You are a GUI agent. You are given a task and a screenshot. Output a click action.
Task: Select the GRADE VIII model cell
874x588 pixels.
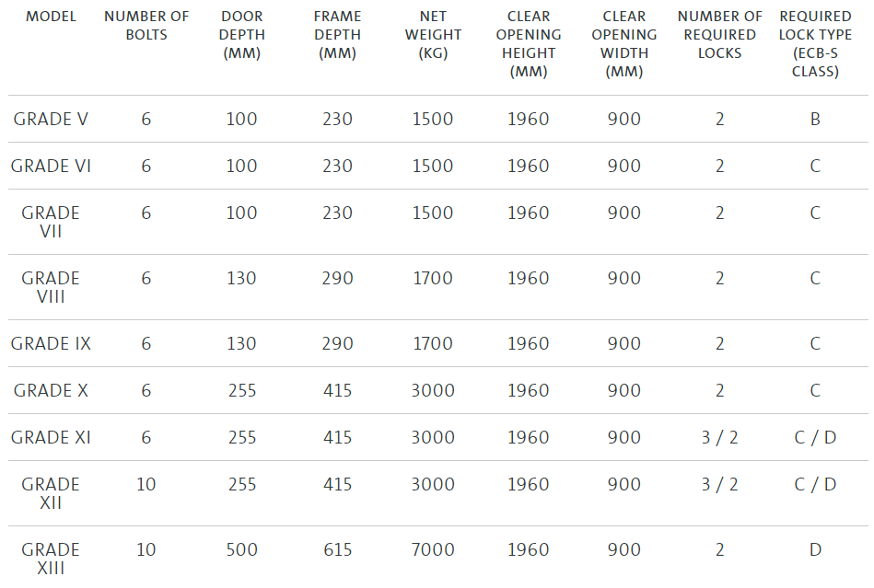click(51, 287)
